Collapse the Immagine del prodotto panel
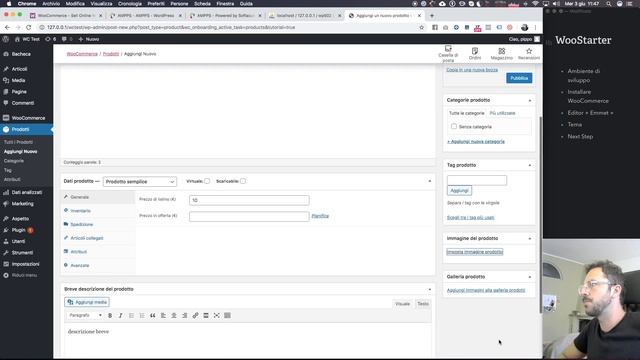This screenshot has height=360, width=640. click(x=530, y=238)
